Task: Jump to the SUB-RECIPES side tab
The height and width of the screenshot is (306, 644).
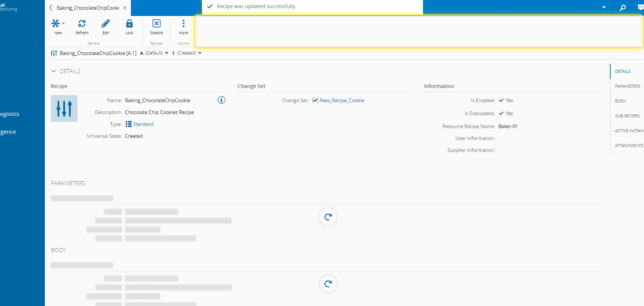Action: click(x=627, y=116)
